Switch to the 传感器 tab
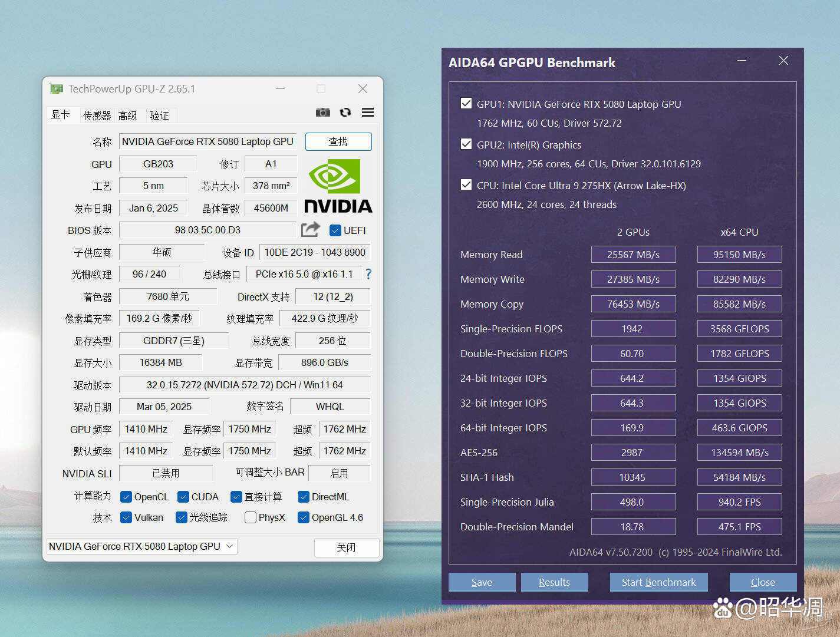The width and height of the screenshot is (840, 637). coord(97,115)
